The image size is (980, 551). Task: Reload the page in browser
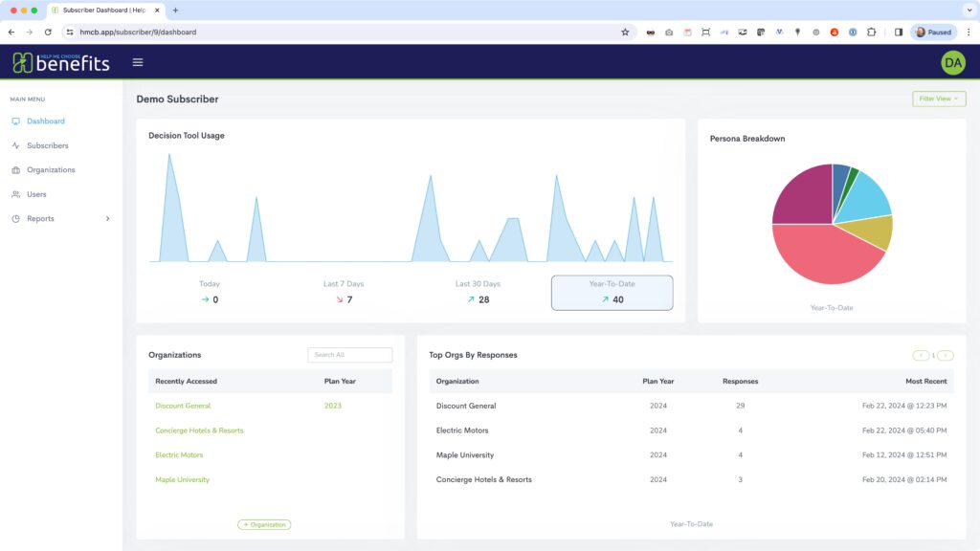coord(48,32)
